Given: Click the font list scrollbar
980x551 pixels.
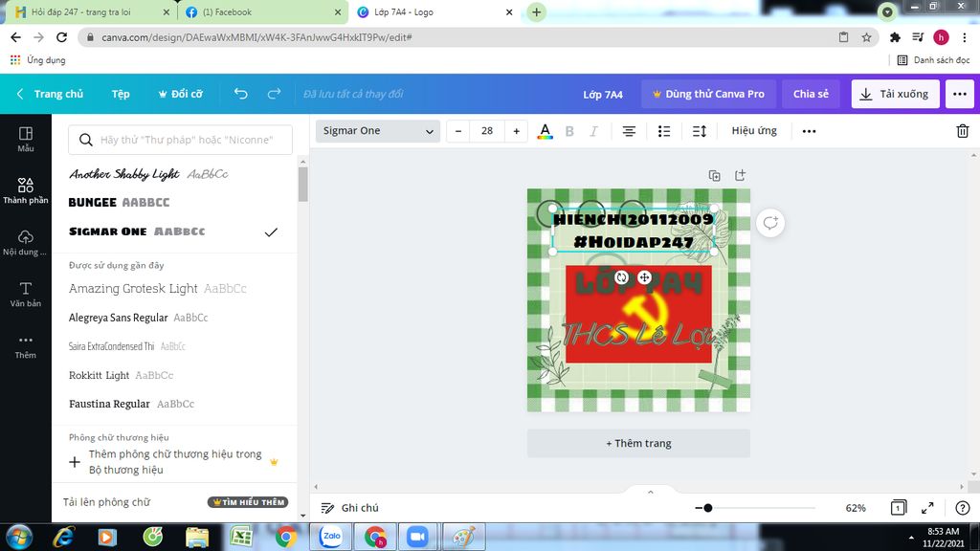Looking at the screenshot, I should tap(303, 185).
